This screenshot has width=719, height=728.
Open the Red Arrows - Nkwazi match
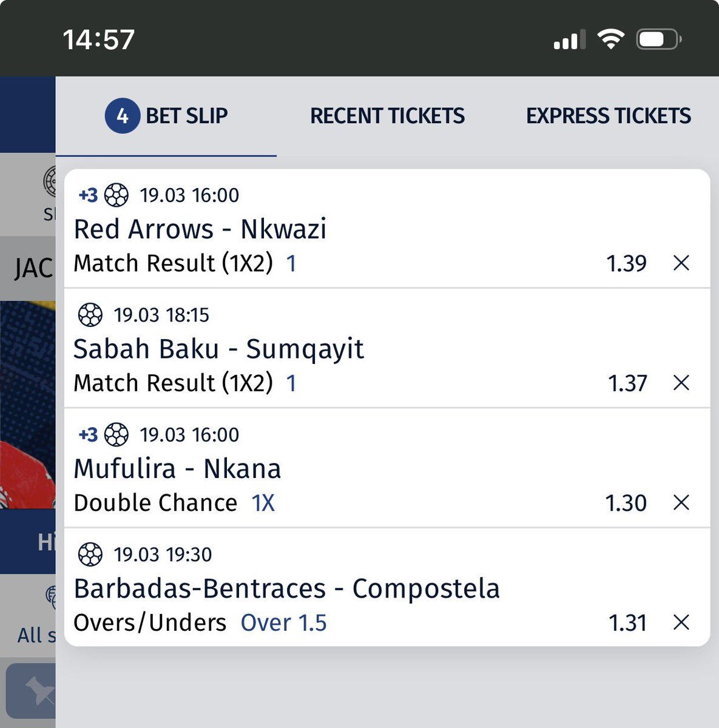[x=200, y=229]
